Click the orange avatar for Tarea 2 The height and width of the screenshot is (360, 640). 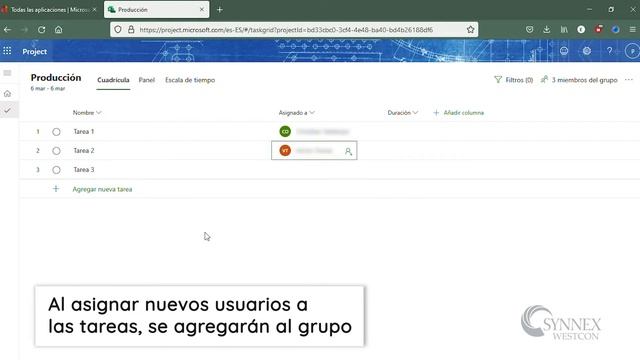pos(285,151)
